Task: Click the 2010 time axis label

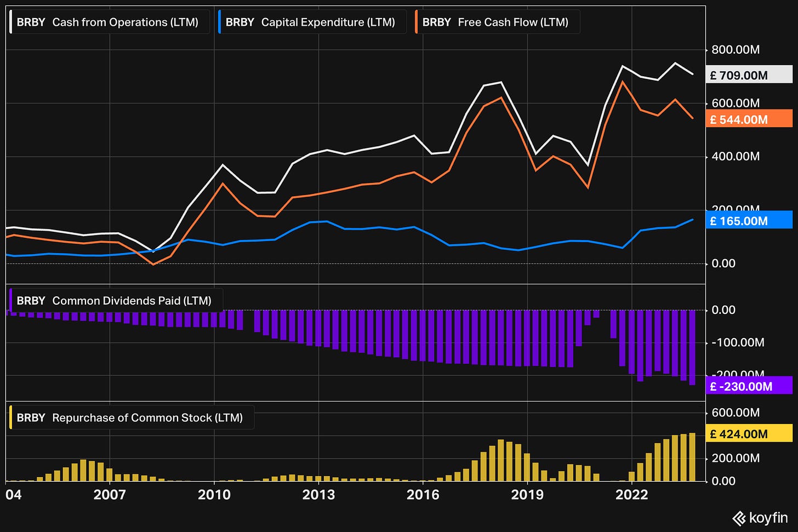Action: (x=214, y=495)
